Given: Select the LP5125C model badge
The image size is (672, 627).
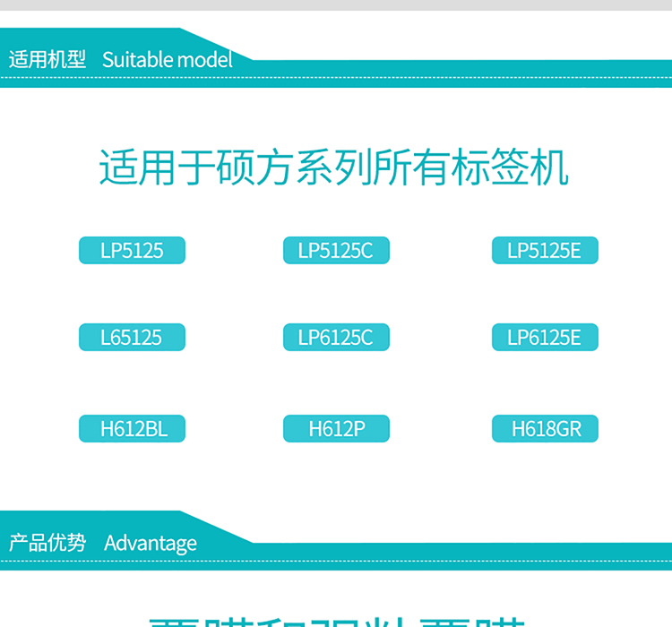Looking at the screenshot, I should pos(336,251).
